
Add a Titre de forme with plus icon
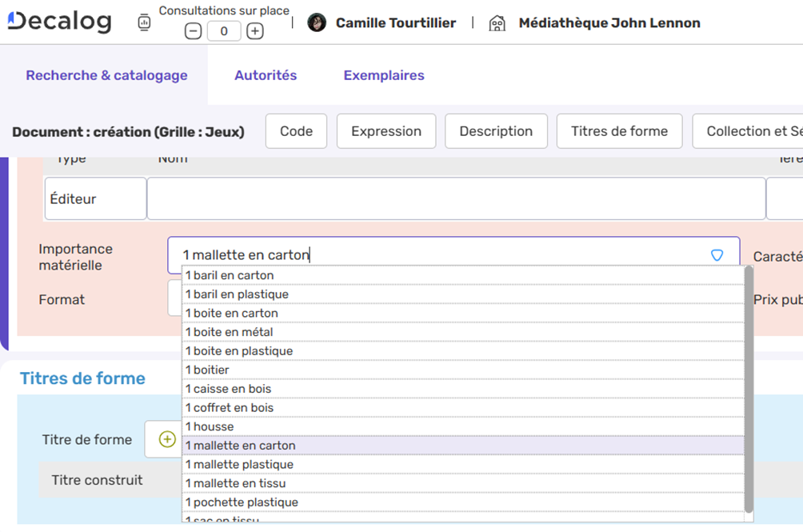click(167, 439)
